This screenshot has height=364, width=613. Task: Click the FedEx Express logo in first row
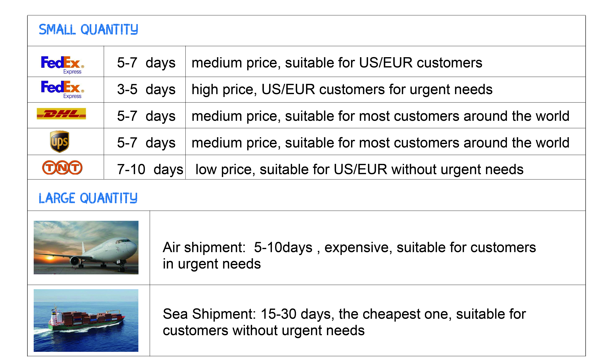(x=62, y=64)
